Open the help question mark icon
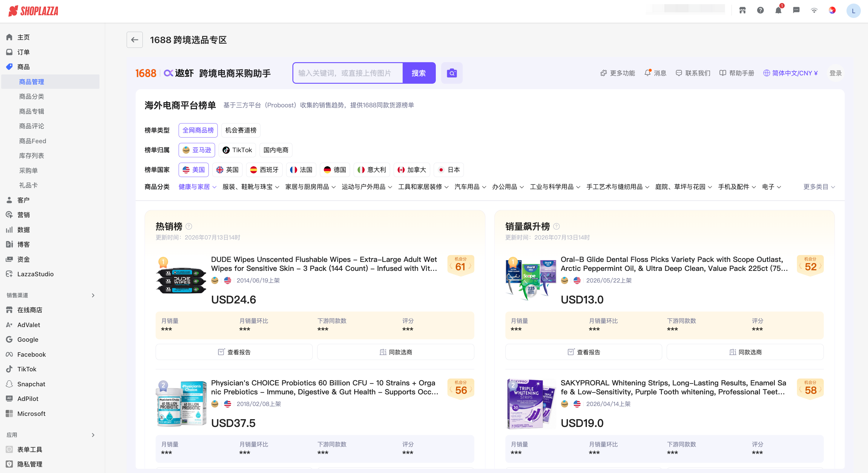This screenshot has height=473, width=868. point(760,10)
